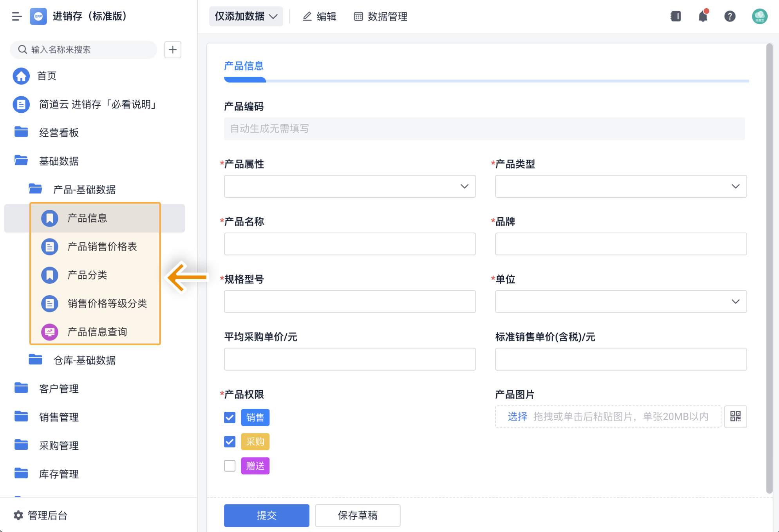Screen dimensions: 779x532
Task: Open the notebook icon in top bar
Action: (676, 16)
